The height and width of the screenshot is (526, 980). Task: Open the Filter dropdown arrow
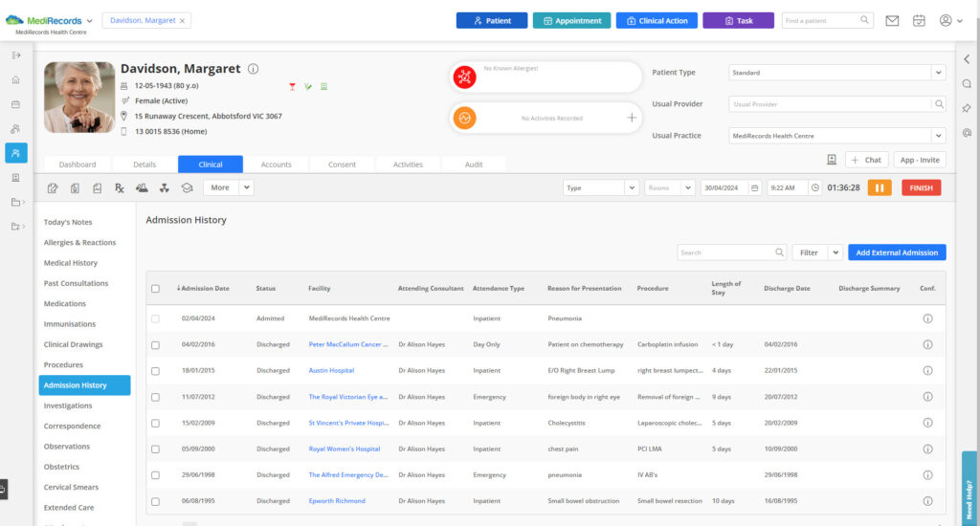[835, 252]
